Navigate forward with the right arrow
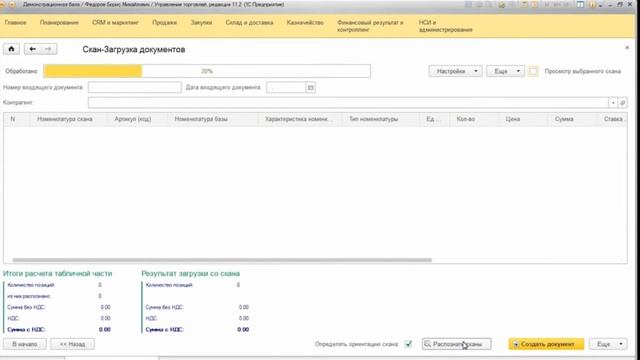Viewport: 640px width, 360px height. click(x=49, y=49)
